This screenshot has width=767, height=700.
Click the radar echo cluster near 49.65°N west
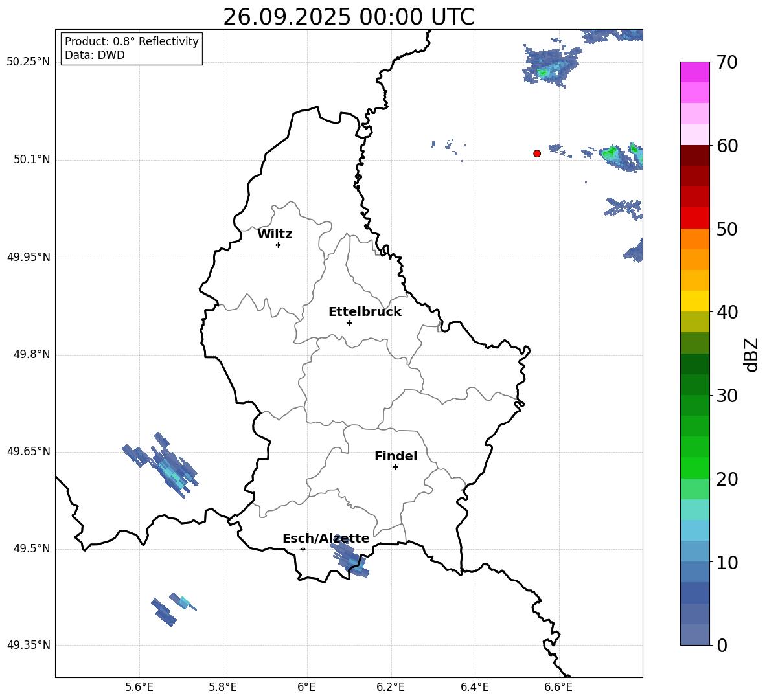[x=161, y=464]
